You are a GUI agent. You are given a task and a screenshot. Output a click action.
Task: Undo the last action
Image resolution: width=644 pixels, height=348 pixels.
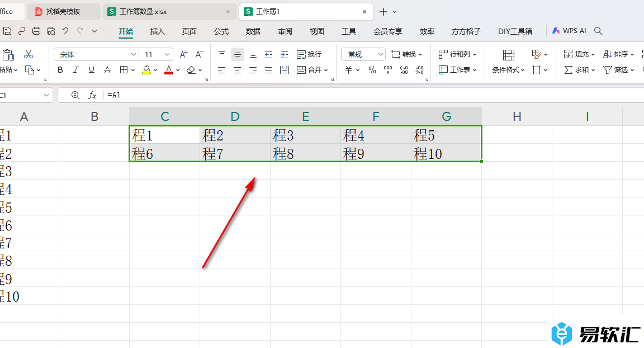[65, 31]
